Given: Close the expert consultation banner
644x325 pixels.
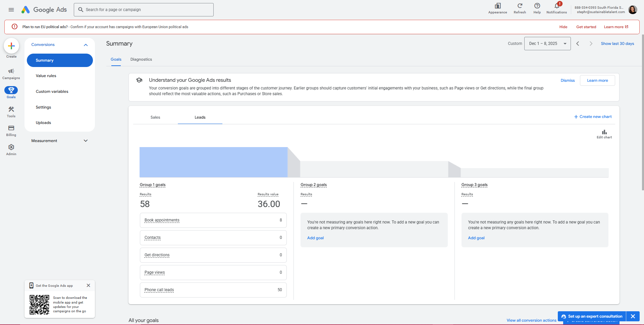Looking at the screenshot, I should pos(633,316).
